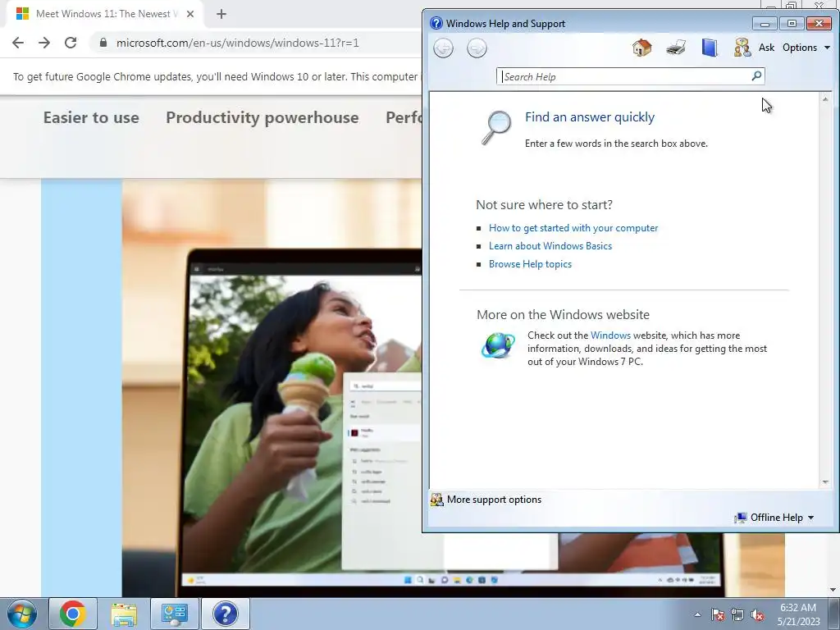840x630 pixels.
Task: Click the Chrome address bar URL
Action: click(x=238, y=43)
